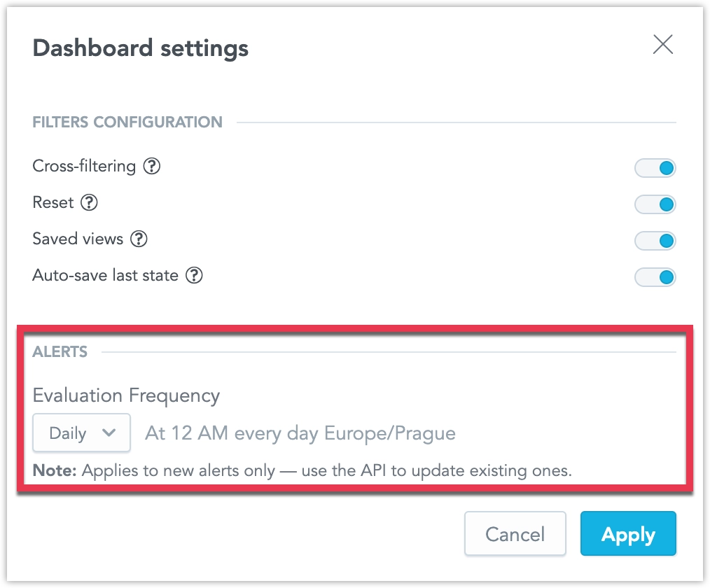Click the Europe/Prague schedule text field
The height and width of the screenshot is (588, 710).
[x=300, y=433]
